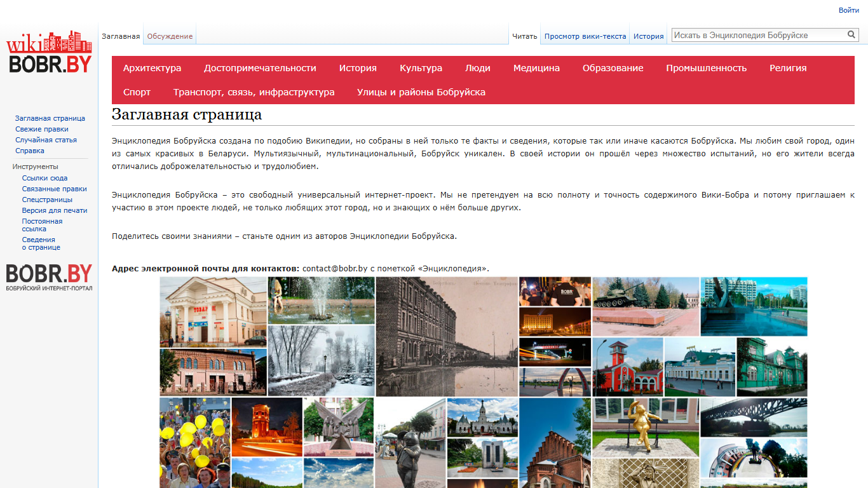
Task: Open the Достопримечательности category
Action: click(260, 68)
